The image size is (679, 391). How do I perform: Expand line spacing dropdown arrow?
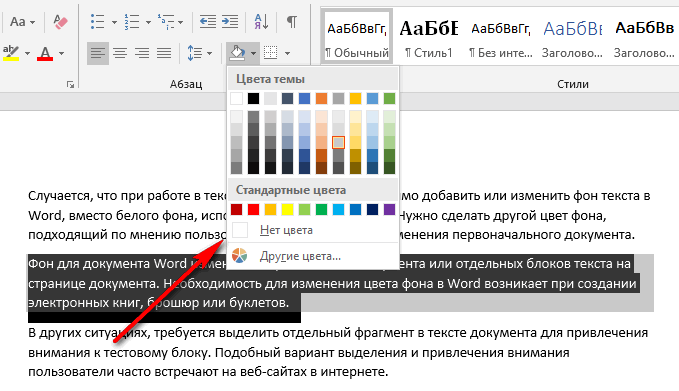coord(210,54)
